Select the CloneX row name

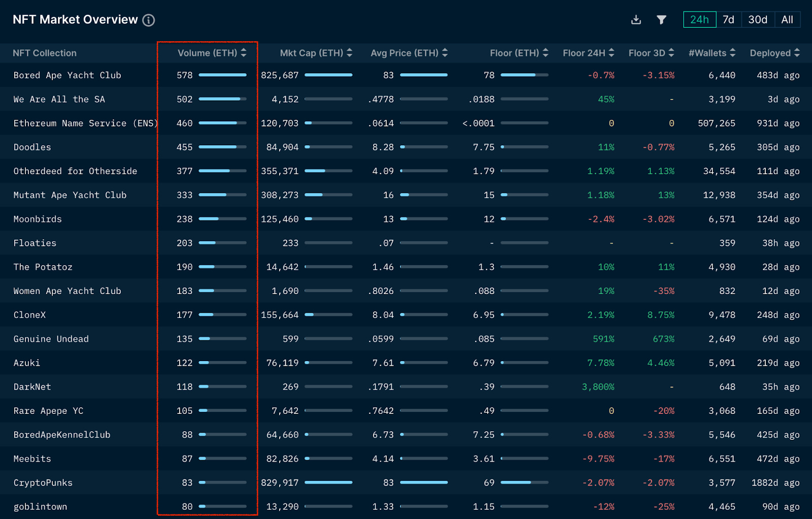29,315
